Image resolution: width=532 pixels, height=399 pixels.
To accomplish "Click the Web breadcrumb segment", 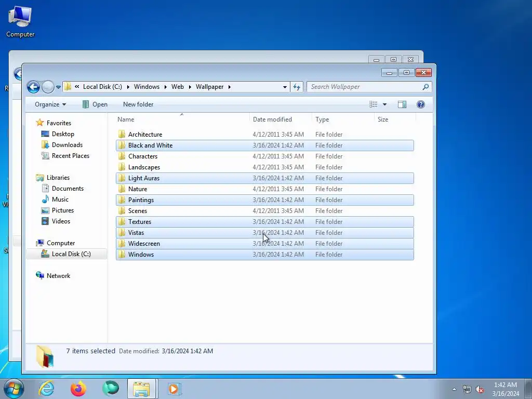I will point(178,87).
